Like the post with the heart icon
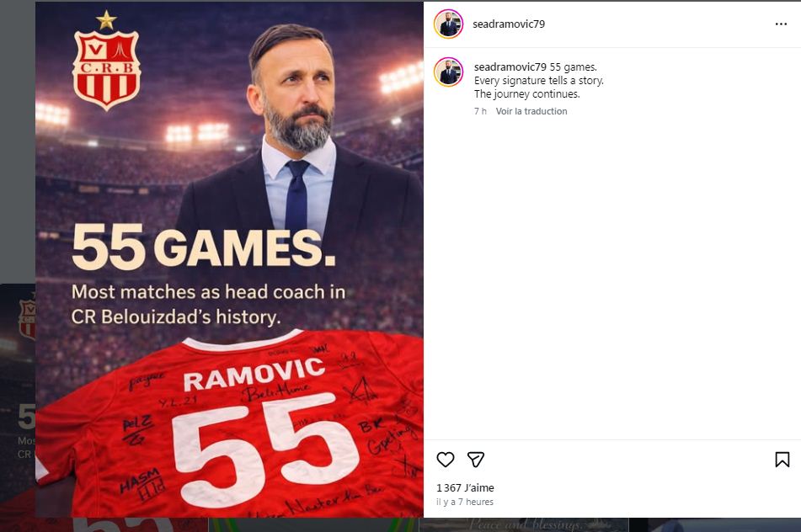Screen dimensions: 801x532 coord(446,460)
